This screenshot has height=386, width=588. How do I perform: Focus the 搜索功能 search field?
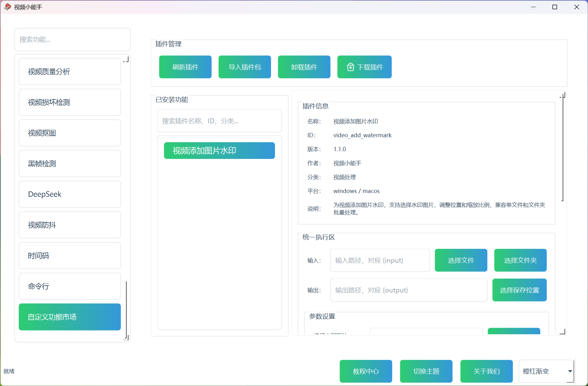[x=72, y=39]
